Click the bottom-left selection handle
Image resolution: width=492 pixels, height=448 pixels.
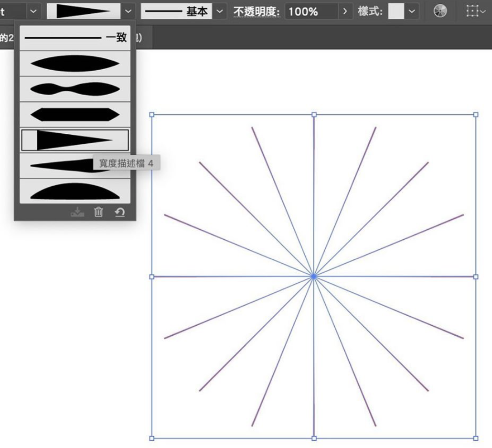(152, 438)
